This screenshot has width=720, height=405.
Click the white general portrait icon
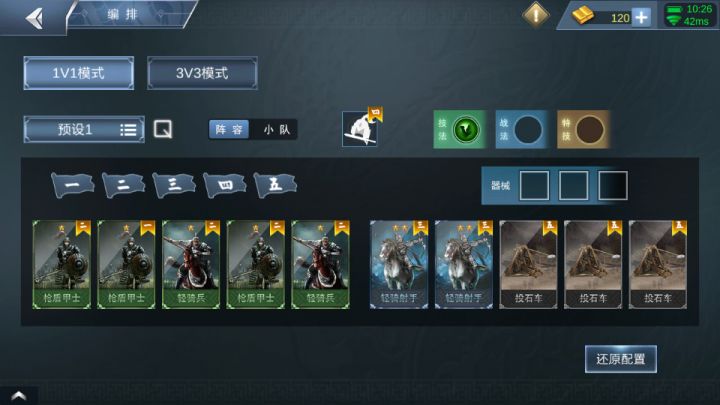coord(360,129)
